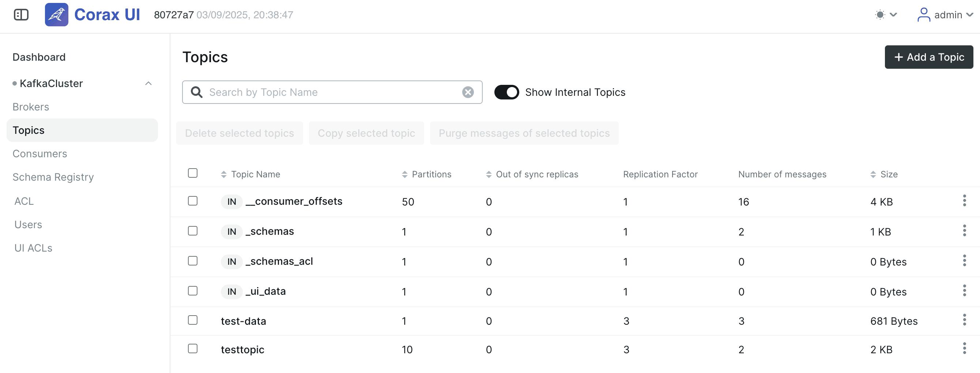The image size is (980, 373).
Task: Disable the Show Internal Topics switch
Action: coord(506,92)
